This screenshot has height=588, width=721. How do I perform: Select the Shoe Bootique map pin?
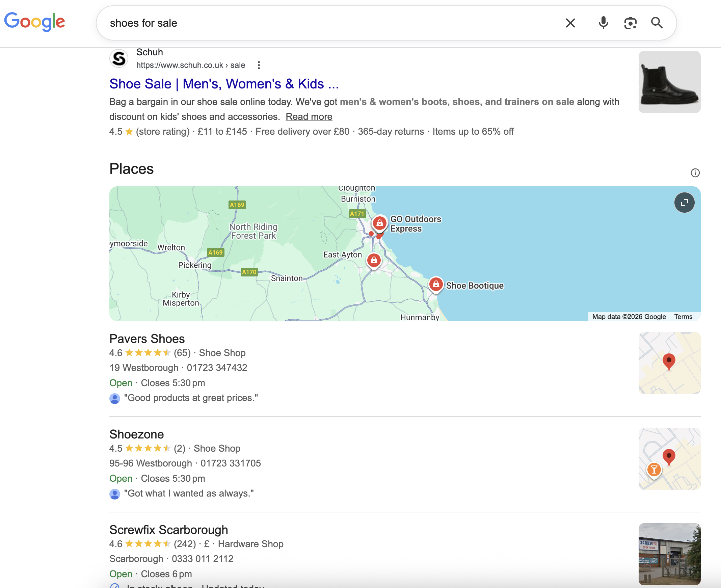tap(436, 284)
